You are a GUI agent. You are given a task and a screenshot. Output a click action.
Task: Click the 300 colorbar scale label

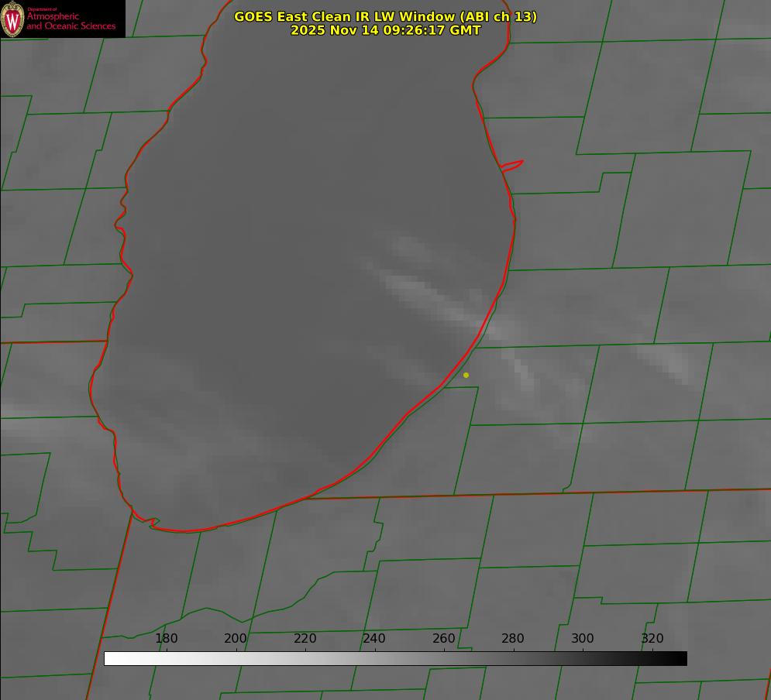(x=583, y=639)
